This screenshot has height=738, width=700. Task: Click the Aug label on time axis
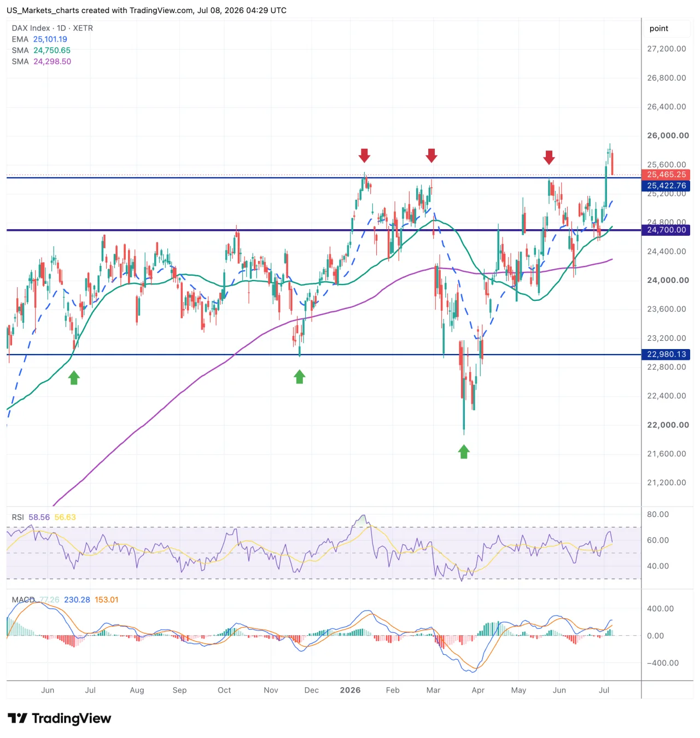click(x=137, y=690)
